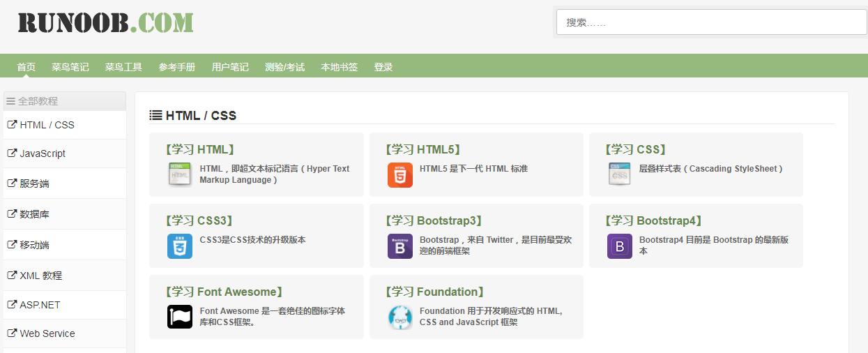The height and width of the screenshot is (353, 868).
Task: Click external-link icon next to XML 教程
Action: 12,275
